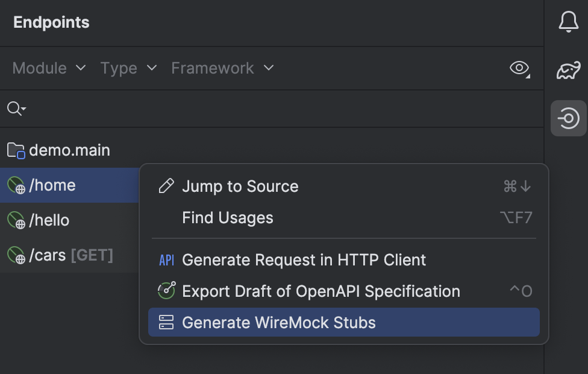Click the WireMock stubs icon
588x374 pixels.
(166, 322)
